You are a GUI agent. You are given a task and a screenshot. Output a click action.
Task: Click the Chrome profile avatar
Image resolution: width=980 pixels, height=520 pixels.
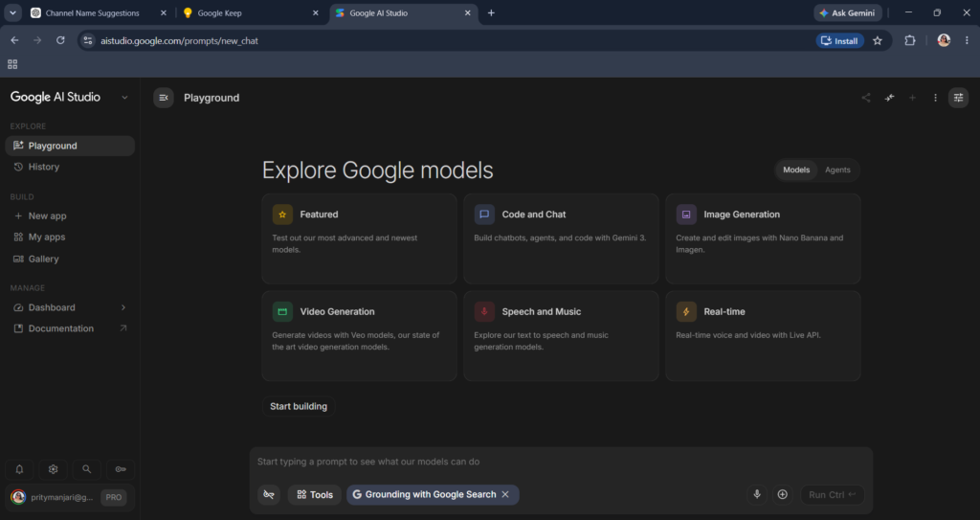coord(944,40)
